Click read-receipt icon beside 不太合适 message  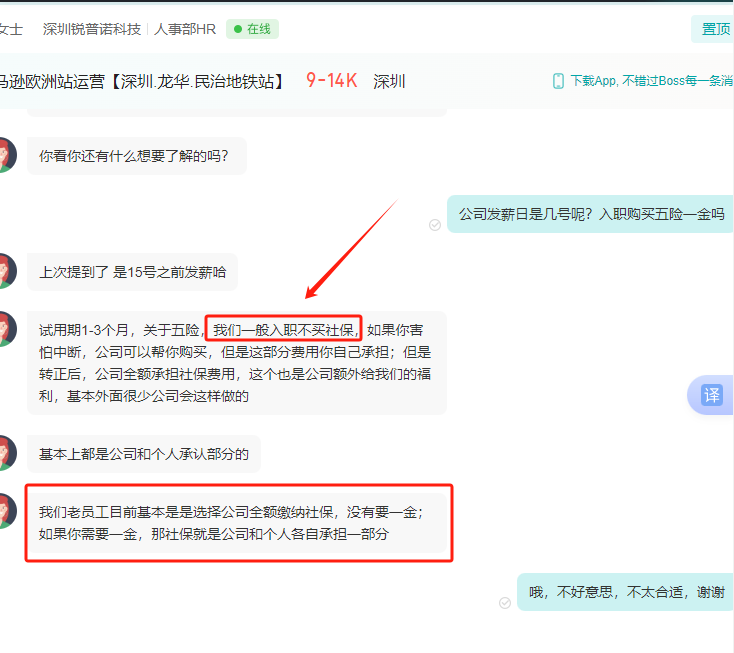point(505,603)
